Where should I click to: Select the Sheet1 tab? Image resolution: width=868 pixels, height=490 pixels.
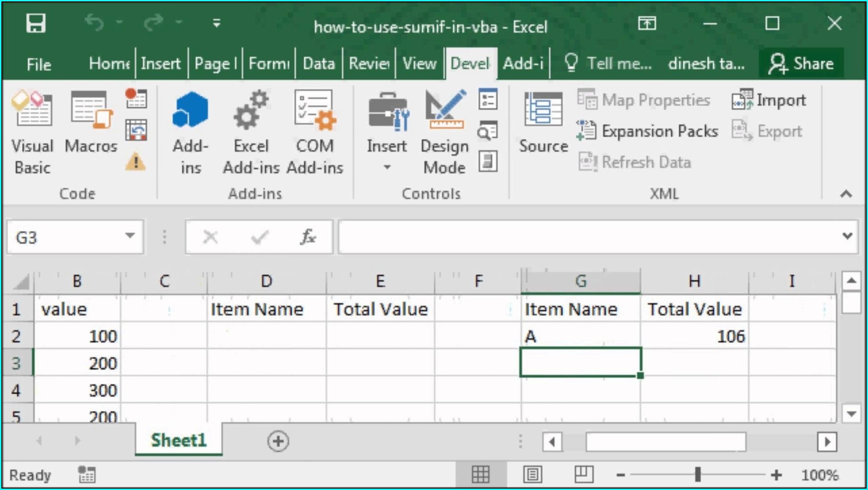point(178,441)
